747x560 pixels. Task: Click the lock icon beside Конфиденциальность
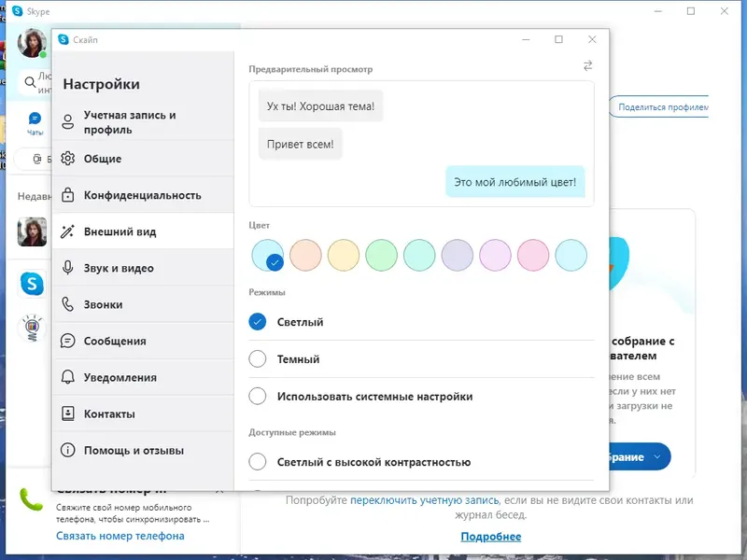point(67,195)
